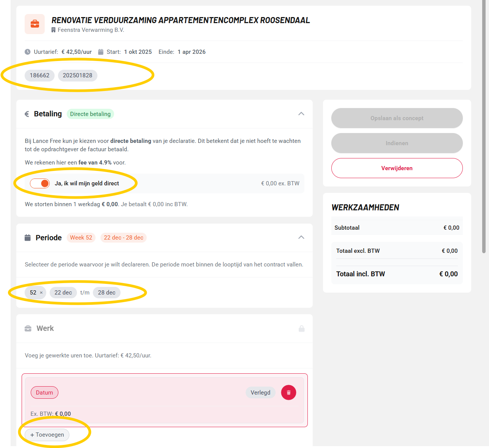Viewport: 489px width, 448px height.
Task: Collapse the Betaling section chevron
Action: pos(301,114)
